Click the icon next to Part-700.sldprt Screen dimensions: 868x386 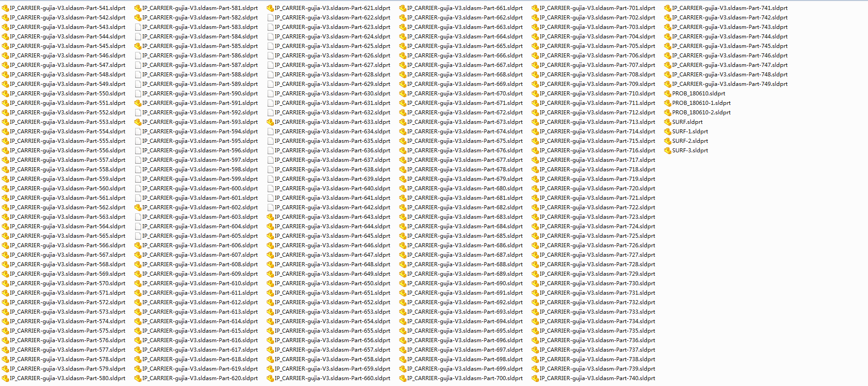[403, 378]
